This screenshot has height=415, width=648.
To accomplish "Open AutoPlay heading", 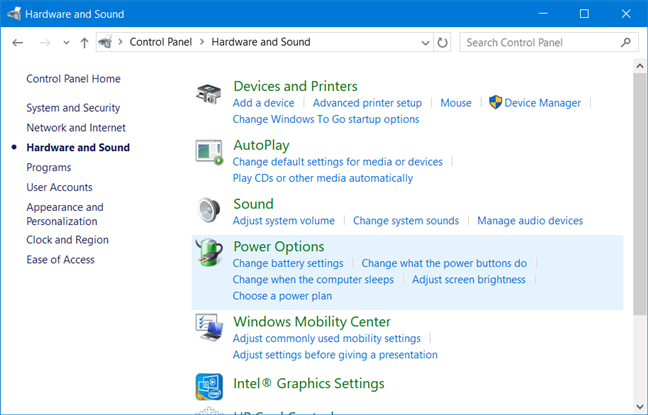I will click(262, 145).
